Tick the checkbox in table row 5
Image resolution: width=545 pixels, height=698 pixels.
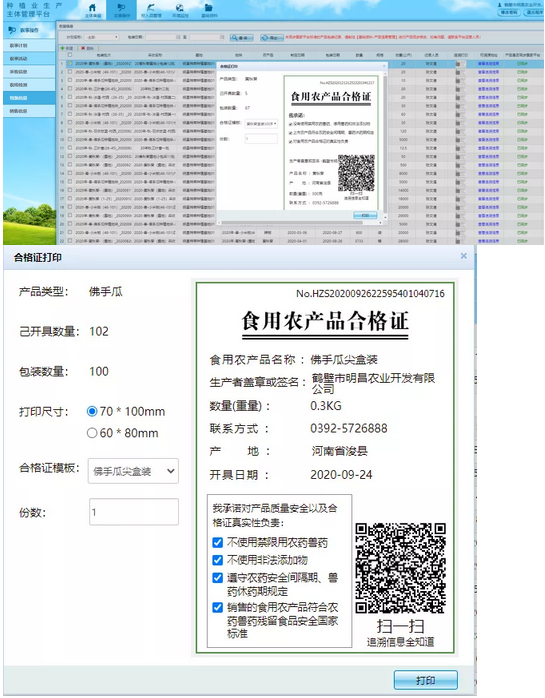pos(70,97)
